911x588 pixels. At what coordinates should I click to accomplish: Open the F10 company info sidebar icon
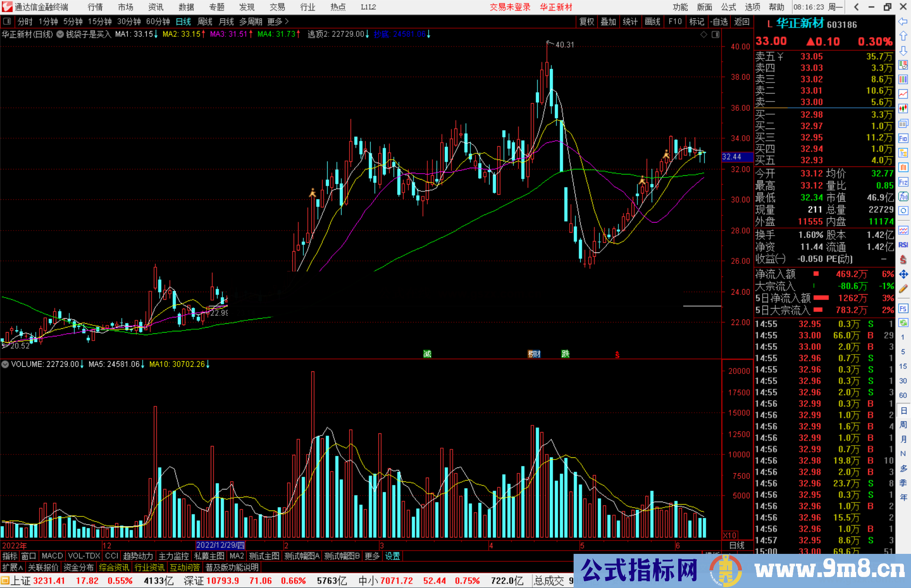coord(903,138)
